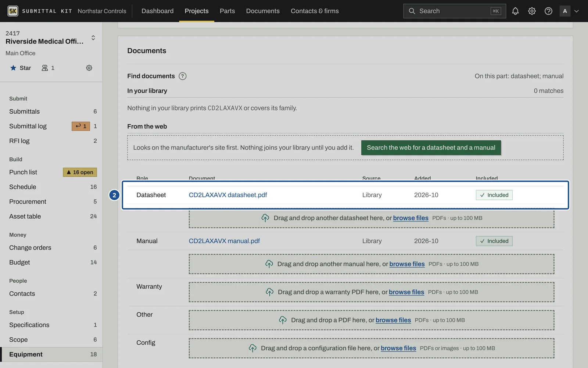Click the returned badge on Submittal log
The height and width of the screenshot is (368, 588).
81,126
